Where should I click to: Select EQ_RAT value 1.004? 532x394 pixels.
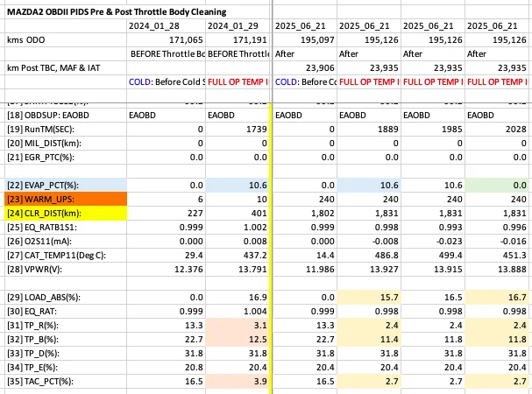238,312
